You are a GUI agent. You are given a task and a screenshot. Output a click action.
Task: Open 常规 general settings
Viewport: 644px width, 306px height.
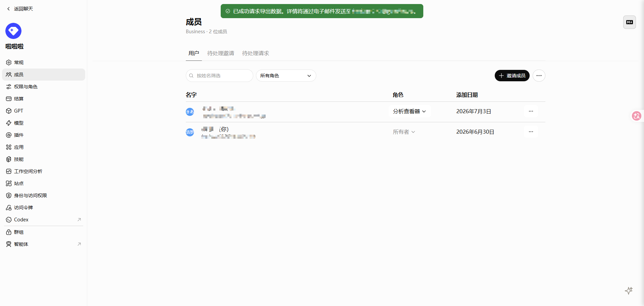[x=44, y=62]
